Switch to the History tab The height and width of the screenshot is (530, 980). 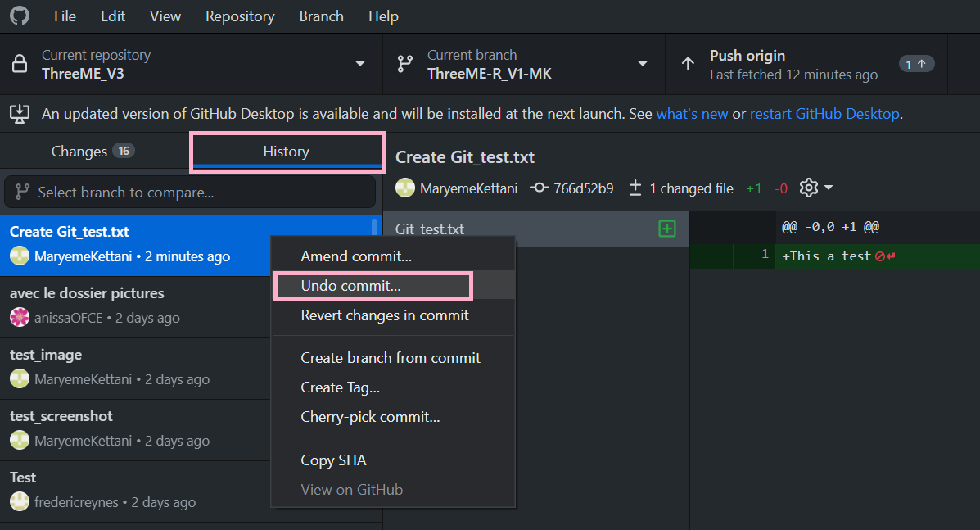click(287, 152)
